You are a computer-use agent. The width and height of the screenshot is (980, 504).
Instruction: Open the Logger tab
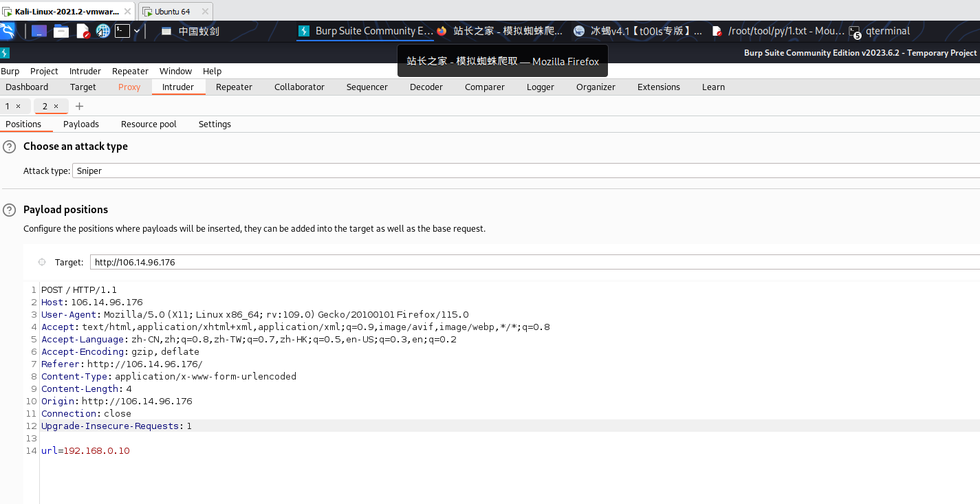click(541, 87)
